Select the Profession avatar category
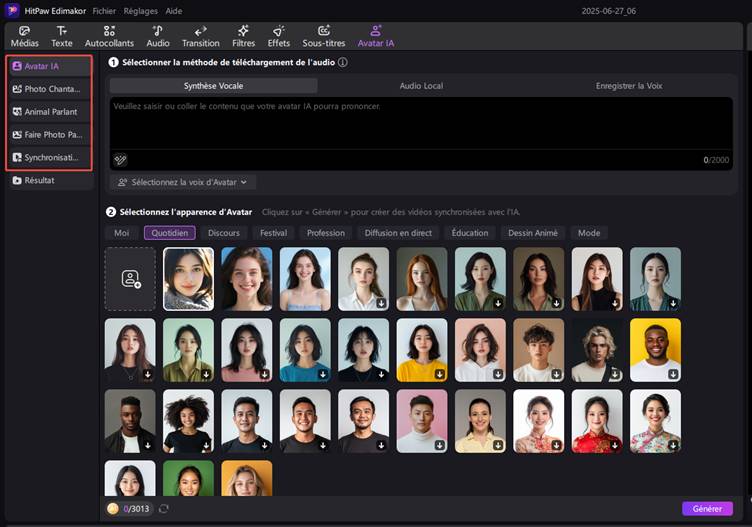Image resolution: width=752 pixels, height=527 pixels. 326,233
